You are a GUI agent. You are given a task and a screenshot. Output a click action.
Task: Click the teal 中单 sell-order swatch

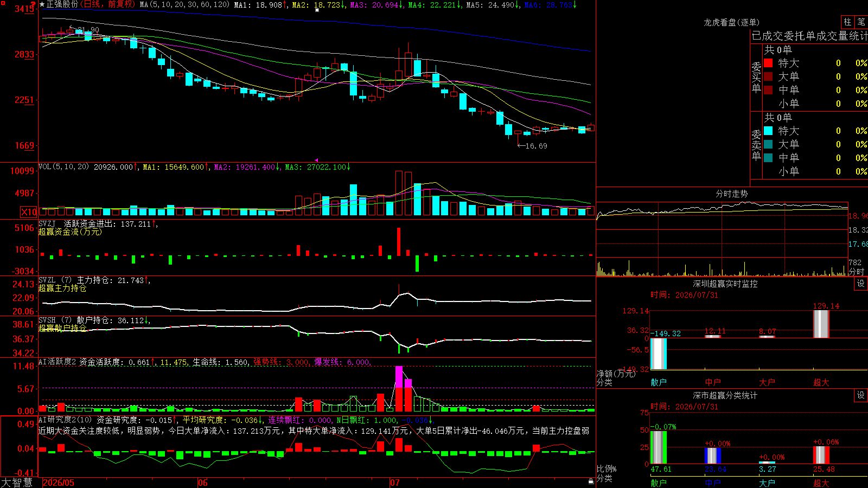click(768, 158)
